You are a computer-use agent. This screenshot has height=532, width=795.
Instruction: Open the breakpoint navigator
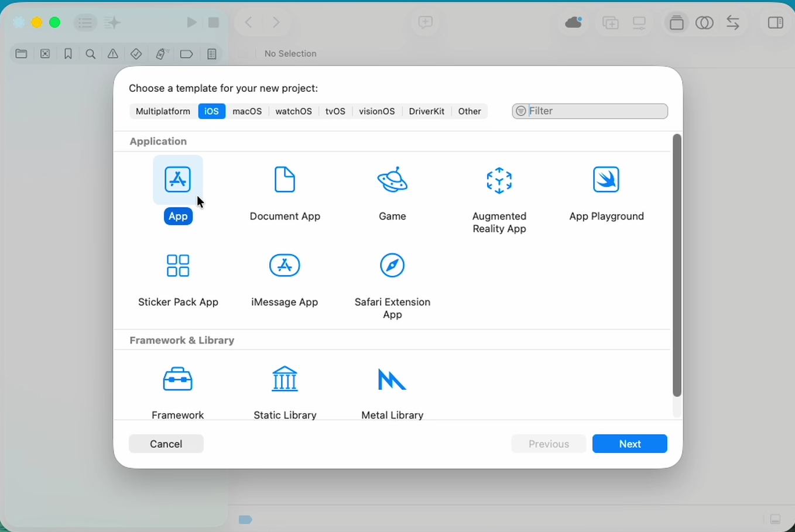(186, 54)
